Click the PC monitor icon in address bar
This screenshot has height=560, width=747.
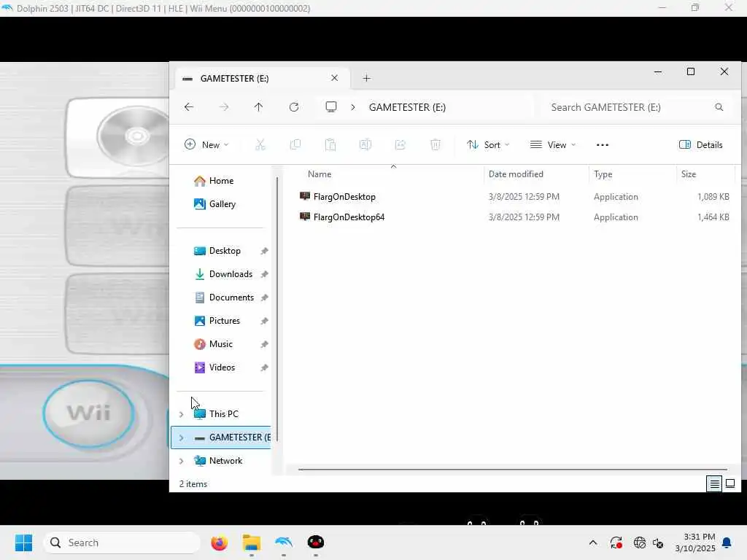331,106
